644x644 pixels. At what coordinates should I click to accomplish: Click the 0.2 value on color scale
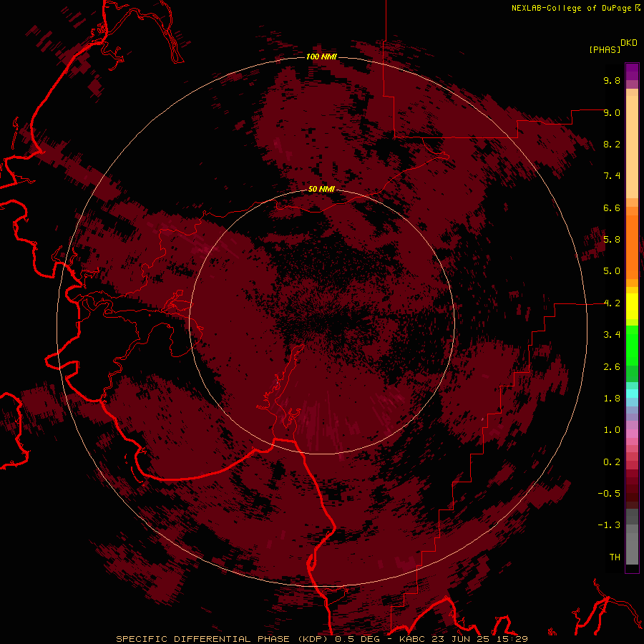[x=612, y=462]
